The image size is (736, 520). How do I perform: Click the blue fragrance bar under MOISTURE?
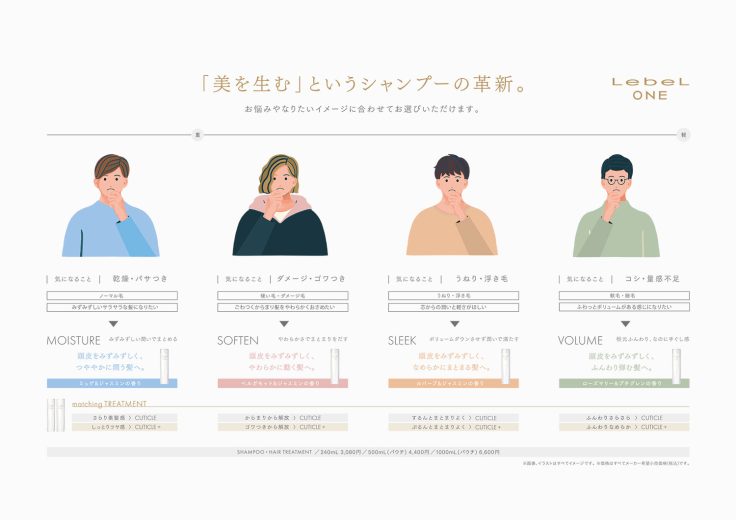click(x=112, y=383)
